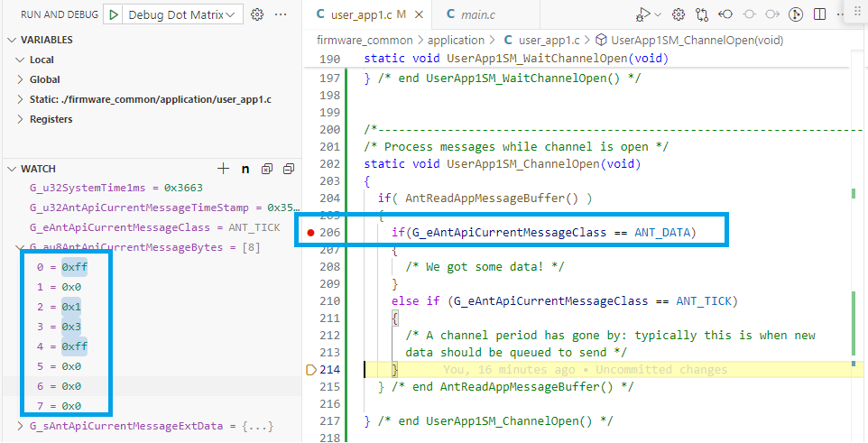Collapse G_au8AntApiCurrentMessageBytes array
This screenshot has height=443, width=868.
click(x=21, y=247)
